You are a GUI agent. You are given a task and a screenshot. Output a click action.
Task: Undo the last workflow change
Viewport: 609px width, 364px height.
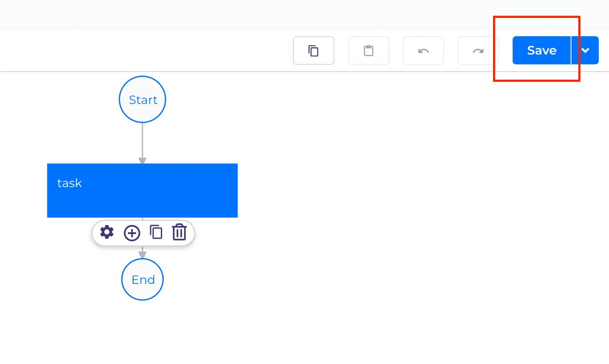pyautogui.click(x=423, y=51)
